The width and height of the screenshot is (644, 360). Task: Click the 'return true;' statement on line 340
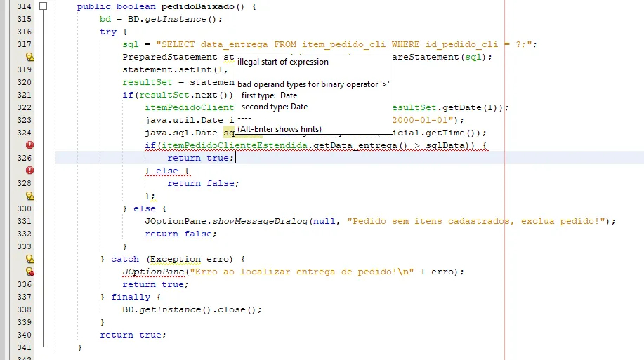pyautogui.click(x=133, y=335)
